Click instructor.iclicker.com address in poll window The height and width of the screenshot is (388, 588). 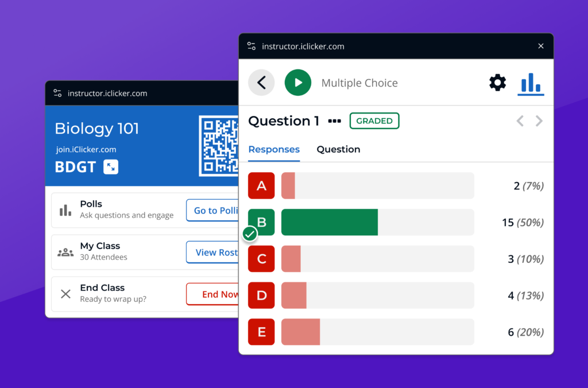pos(303,46)
